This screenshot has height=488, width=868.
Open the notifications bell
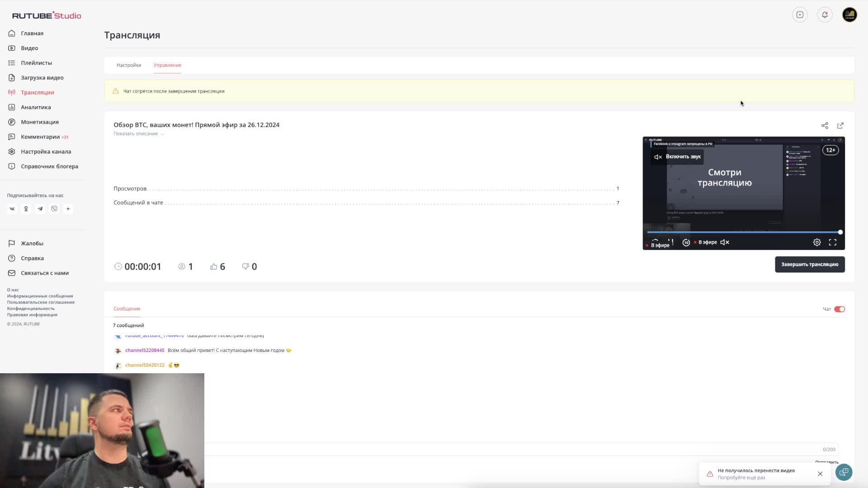click(x=825, y=14)
